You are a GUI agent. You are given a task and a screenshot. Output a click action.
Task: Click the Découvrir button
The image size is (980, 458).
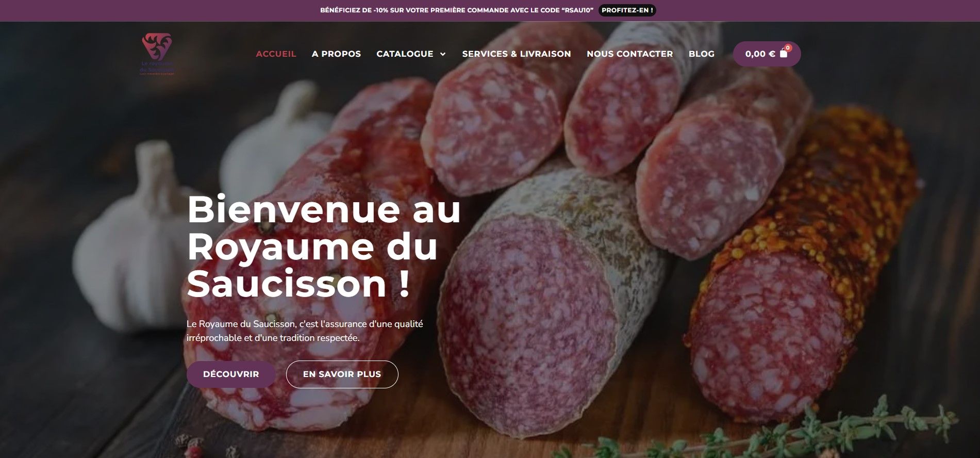(231, 374)
